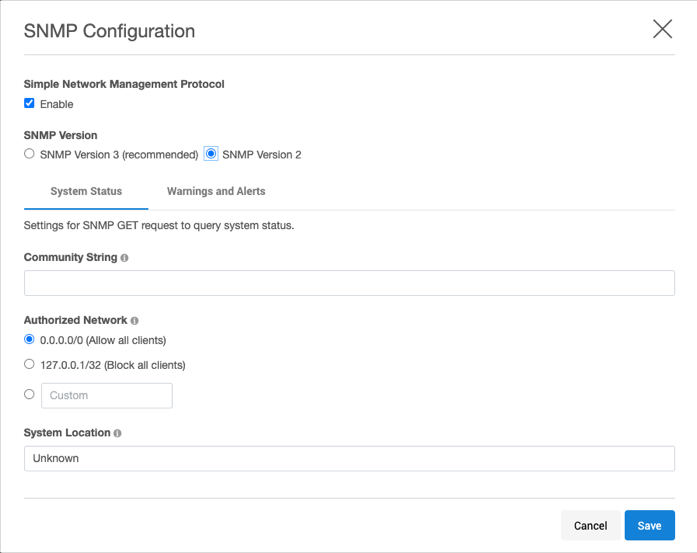Focus the Community String text field
Screen dimensions: 697x553
point(349,283)
